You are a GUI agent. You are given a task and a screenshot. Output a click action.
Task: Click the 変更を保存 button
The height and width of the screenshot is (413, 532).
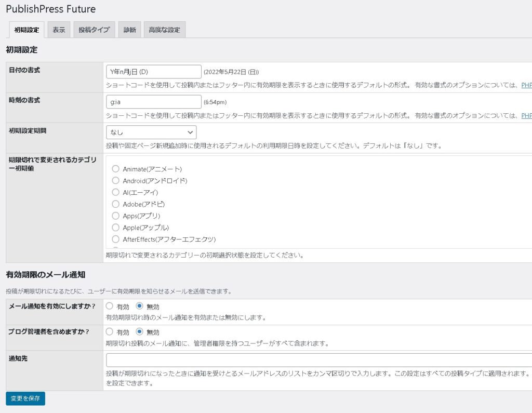(25, 398)
